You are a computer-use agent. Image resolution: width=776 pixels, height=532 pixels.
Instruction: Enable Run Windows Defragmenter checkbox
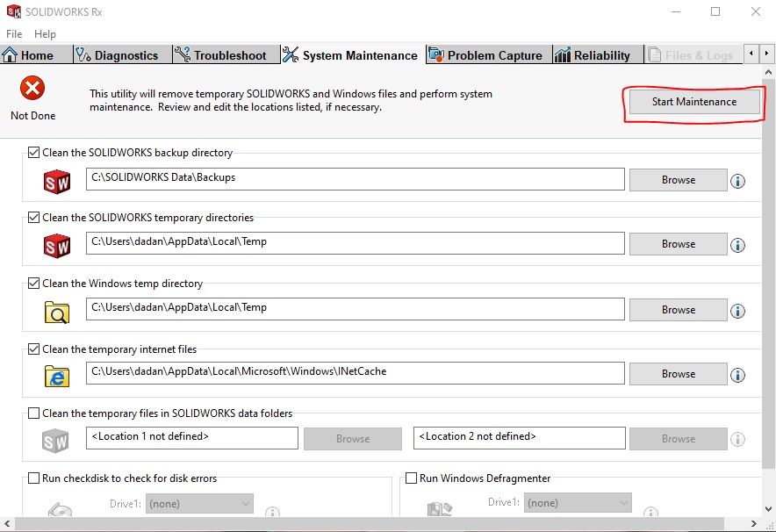[x=411, y=478]
